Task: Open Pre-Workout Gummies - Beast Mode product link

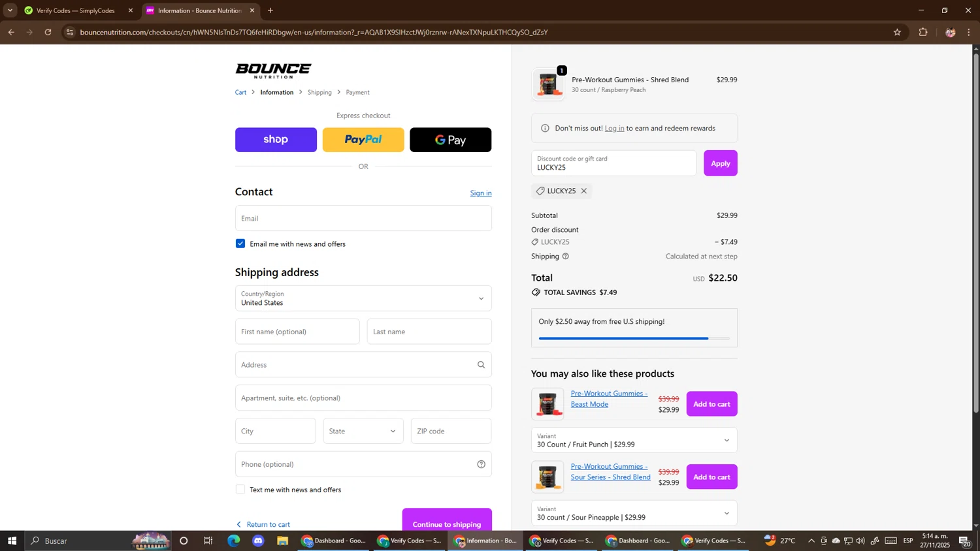Action: (x=609, y=398)
